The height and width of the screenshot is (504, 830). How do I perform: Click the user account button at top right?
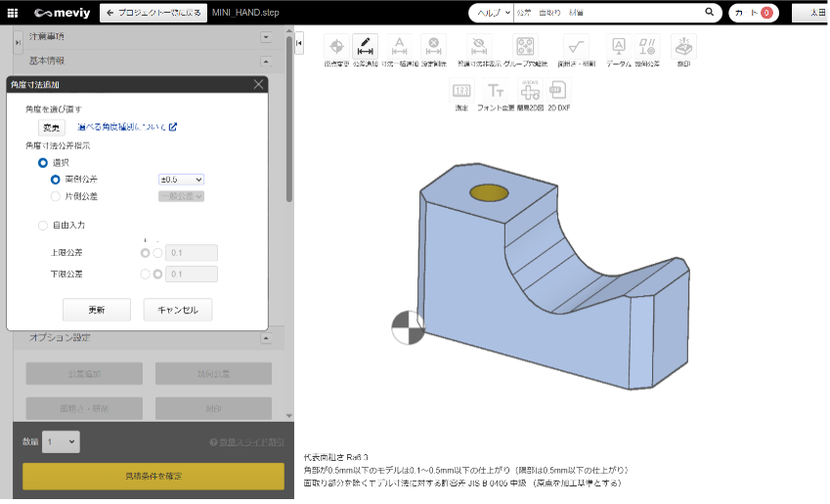point(809,13)
